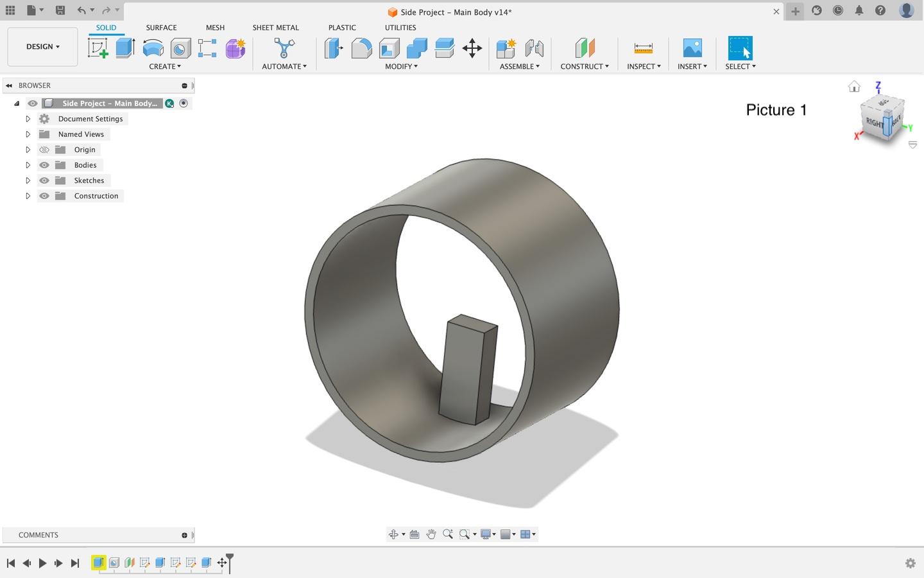The width and height of the screenshot is (924, 578).
Task: Go to the PLASTIC tab
Action: pyautogui.click(x=342, y=28)
